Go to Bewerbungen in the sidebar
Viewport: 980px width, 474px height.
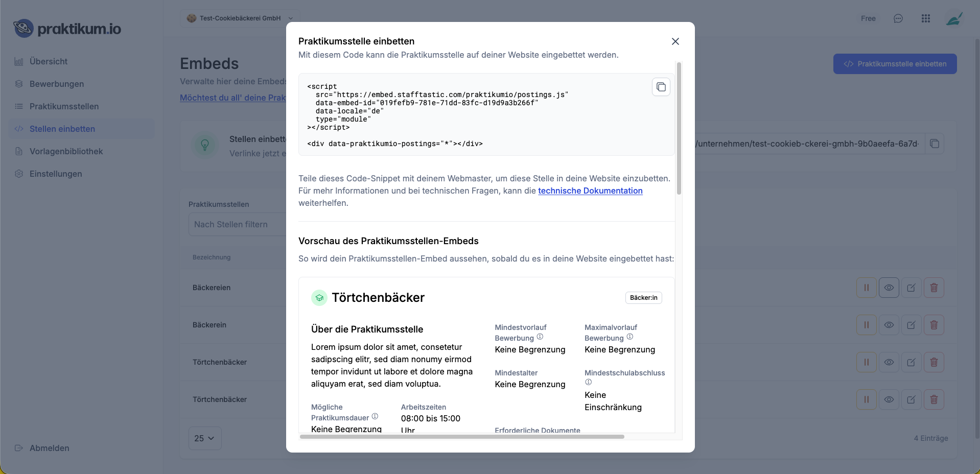tap(57, 84)
